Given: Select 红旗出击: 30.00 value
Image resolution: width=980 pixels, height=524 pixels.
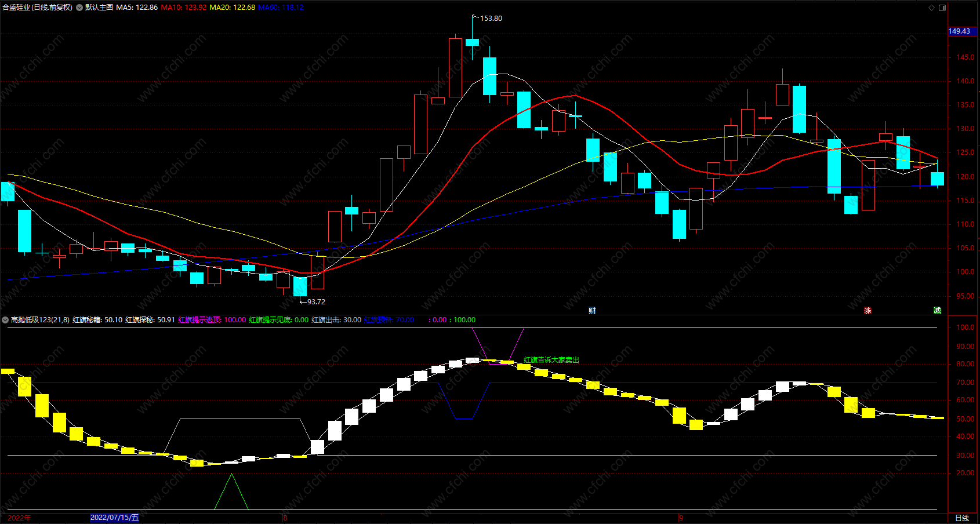Looking at the screenshot, I should pyautogui.click(x=336, y=320).
